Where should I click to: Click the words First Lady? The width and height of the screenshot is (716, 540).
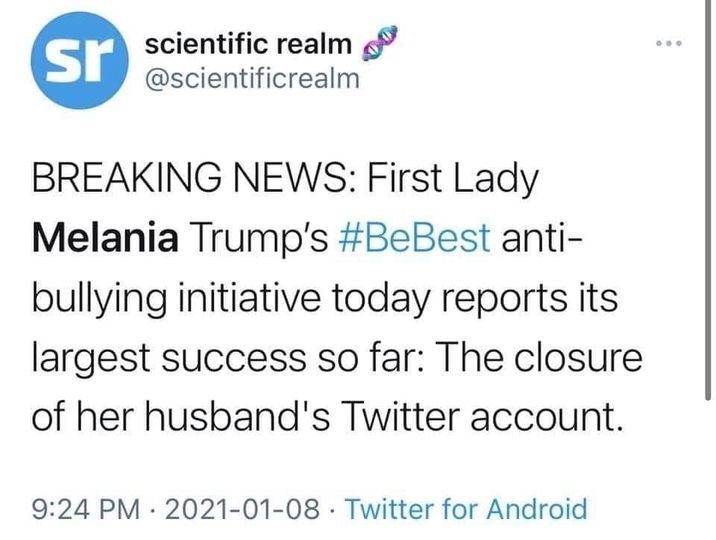tap(448, 181)
